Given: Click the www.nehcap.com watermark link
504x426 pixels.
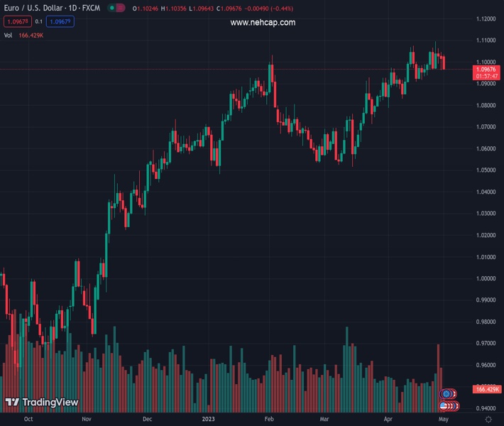Looking at the screenshot, I should point(263,23).
